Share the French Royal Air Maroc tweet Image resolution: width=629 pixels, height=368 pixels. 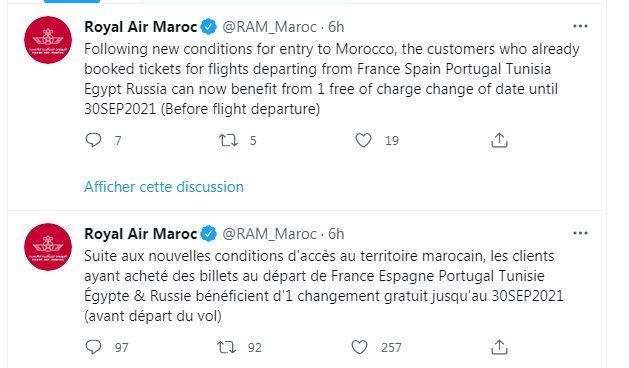[x=499, y=347]
